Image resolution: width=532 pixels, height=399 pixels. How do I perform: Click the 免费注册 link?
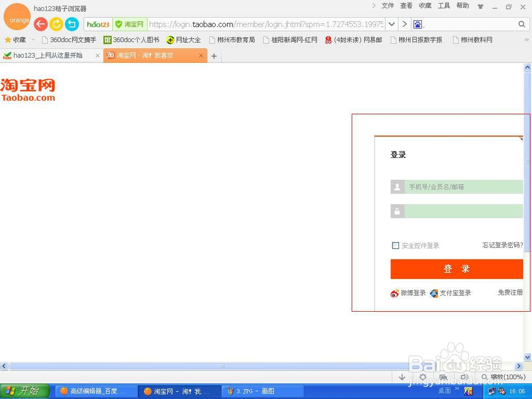click(x=510, y=293)
